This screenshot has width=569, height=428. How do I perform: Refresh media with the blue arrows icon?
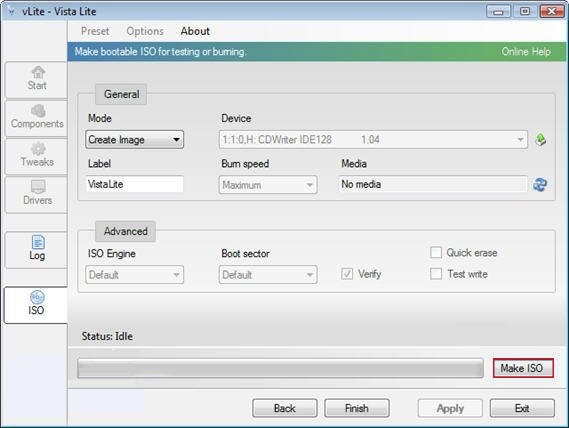point(540,184)
